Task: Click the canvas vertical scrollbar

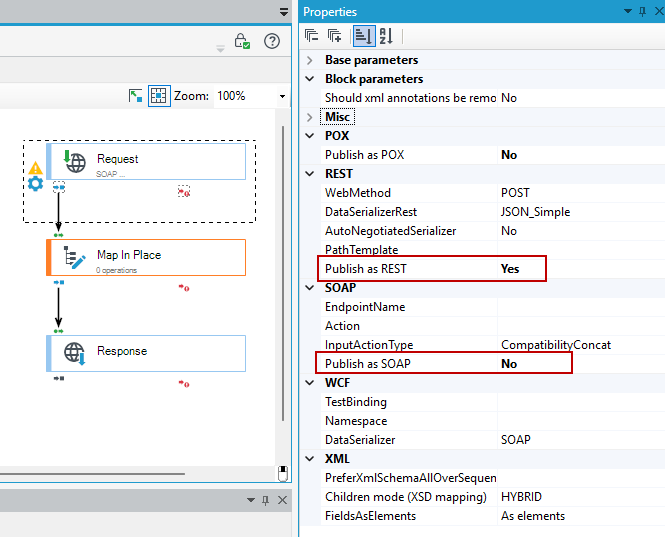Action: click(283, 274)
